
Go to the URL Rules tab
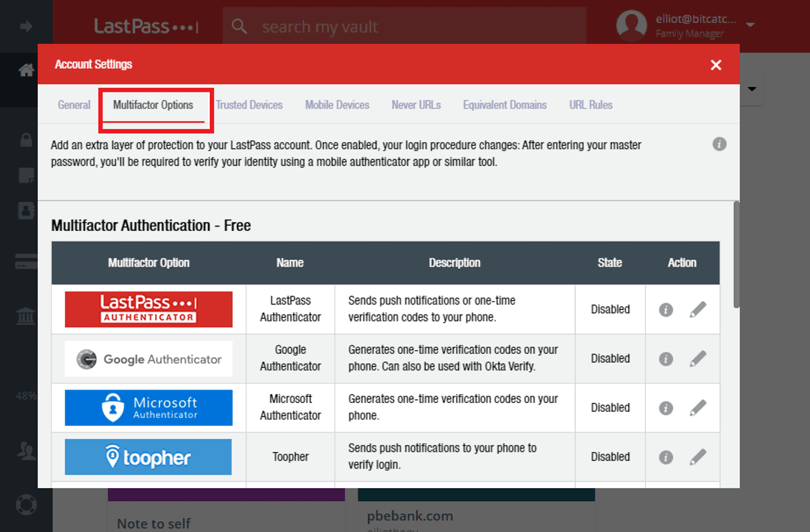[591, 105]
